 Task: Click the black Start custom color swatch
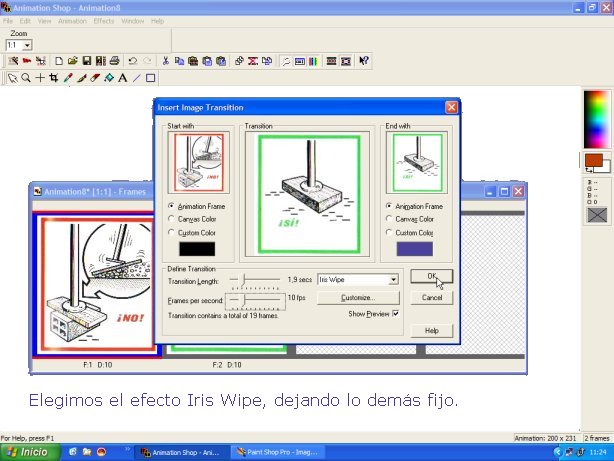click(197, 249)
